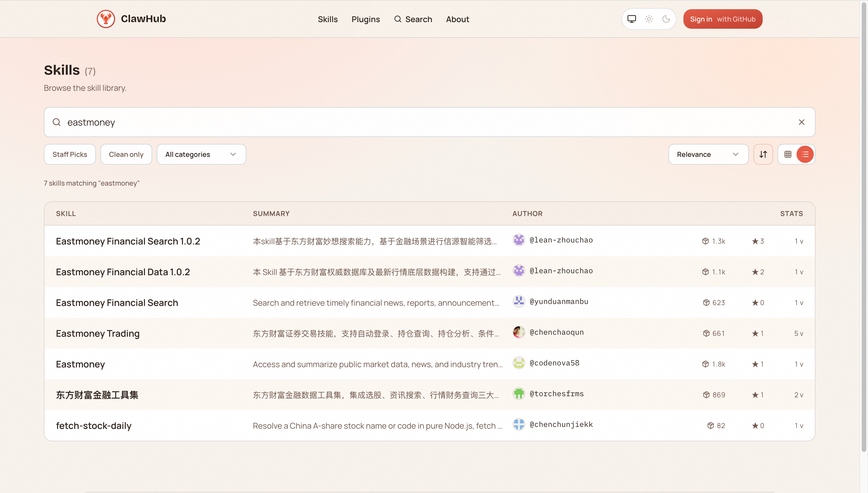Click the star icon showing 3 stars
868x493 pixels.
(755, 241)
